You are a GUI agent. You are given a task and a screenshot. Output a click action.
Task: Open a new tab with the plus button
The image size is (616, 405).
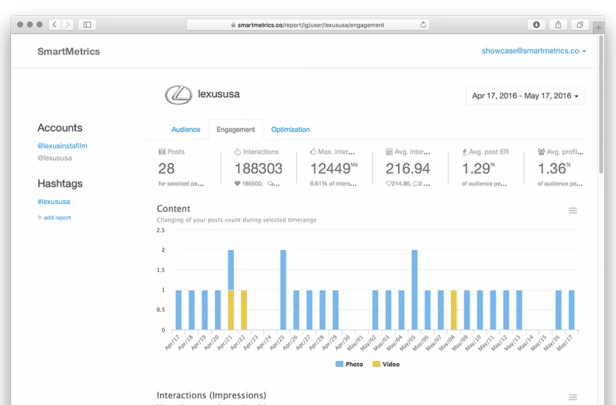598,27
